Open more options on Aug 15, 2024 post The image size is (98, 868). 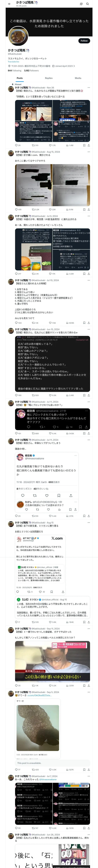[89, 152]
